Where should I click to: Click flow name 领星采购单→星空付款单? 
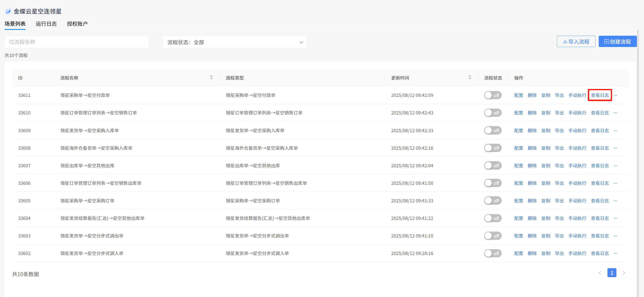pos(85,95)
